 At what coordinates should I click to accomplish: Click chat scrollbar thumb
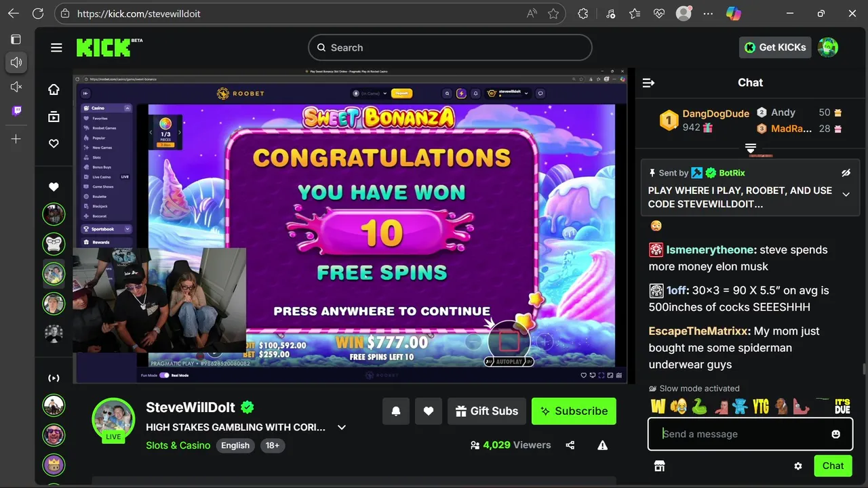pos(864,369)
